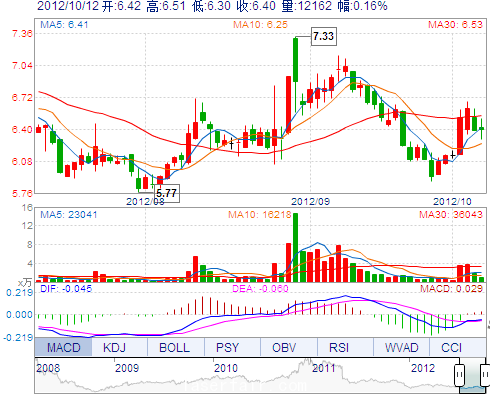Click the 7.33 high price label

tap(323, 36)
